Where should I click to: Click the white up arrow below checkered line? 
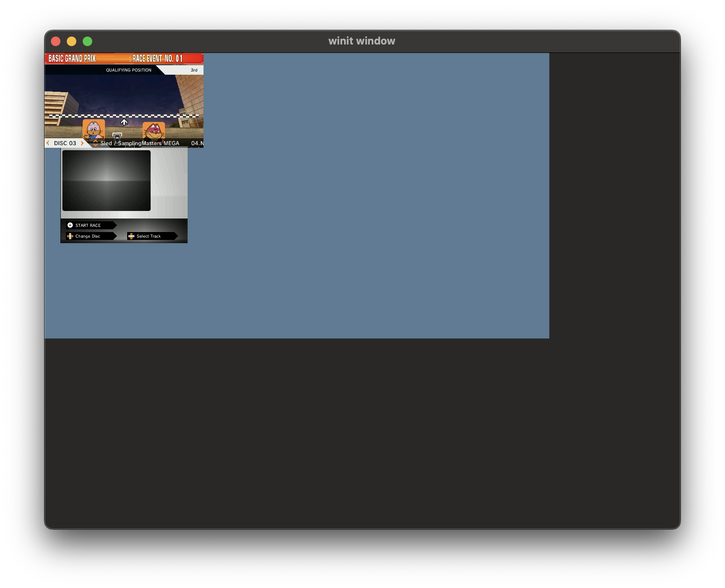click(124, 122)
